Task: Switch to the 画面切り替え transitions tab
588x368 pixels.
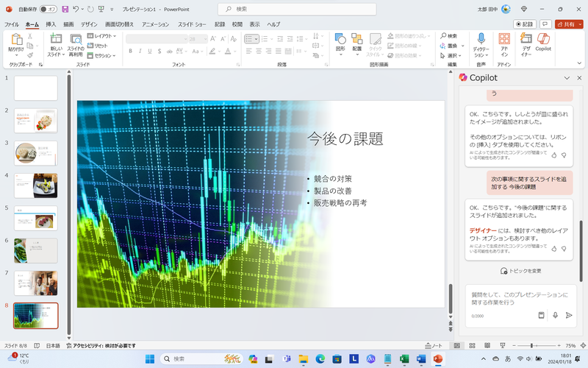Action: [x=119, y=24]
